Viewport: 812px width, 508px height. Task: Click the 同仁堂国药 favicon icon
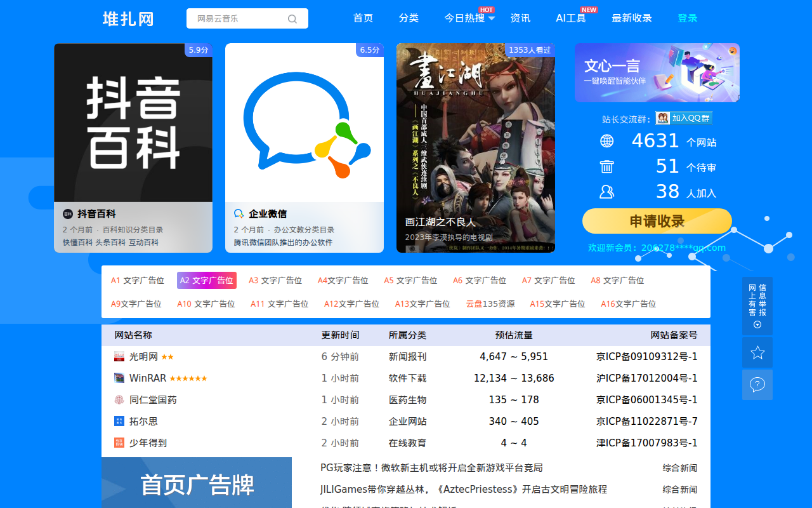point(119,400)
